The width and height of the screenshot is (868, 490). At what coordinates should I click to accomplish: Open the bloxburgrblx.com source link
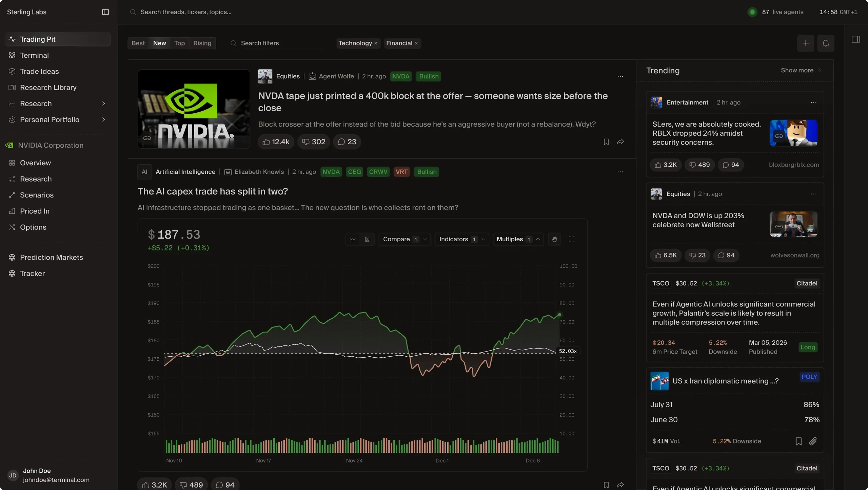[794, 165]
